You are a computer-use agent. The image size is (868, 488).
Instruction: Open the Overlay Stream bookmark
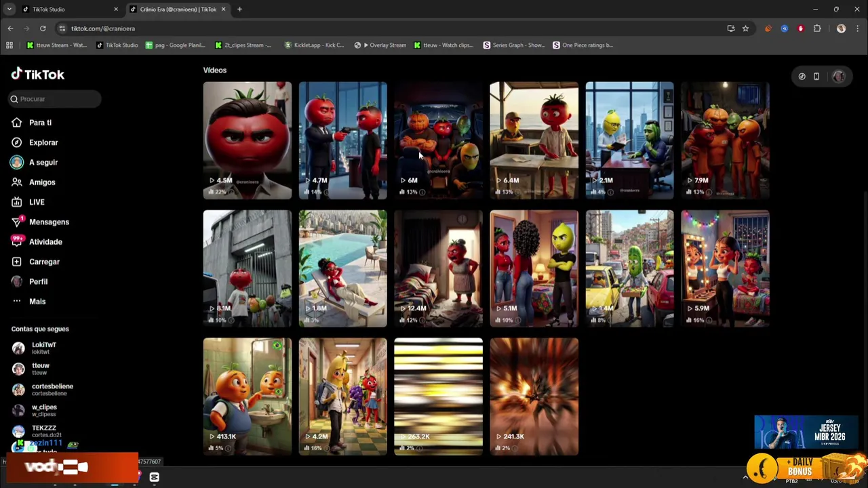tap(380, 45)
